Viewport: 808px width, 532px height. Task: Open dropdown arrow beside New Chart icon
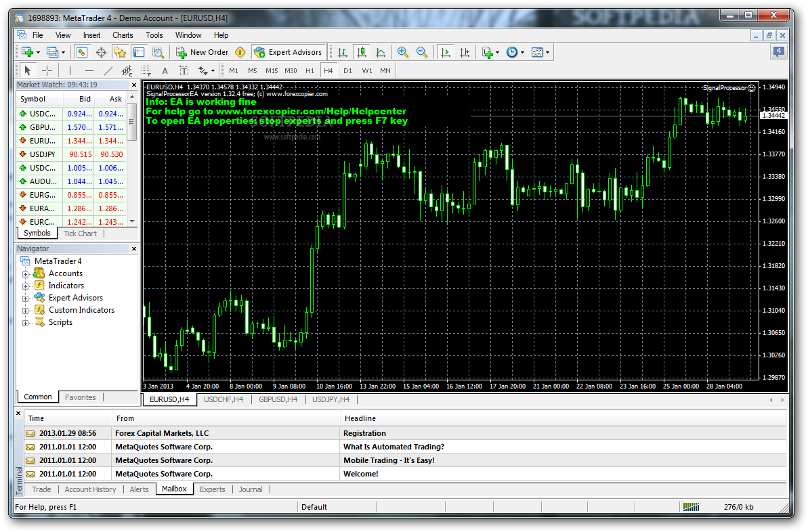pyautogui.click(x=38, y=53)
